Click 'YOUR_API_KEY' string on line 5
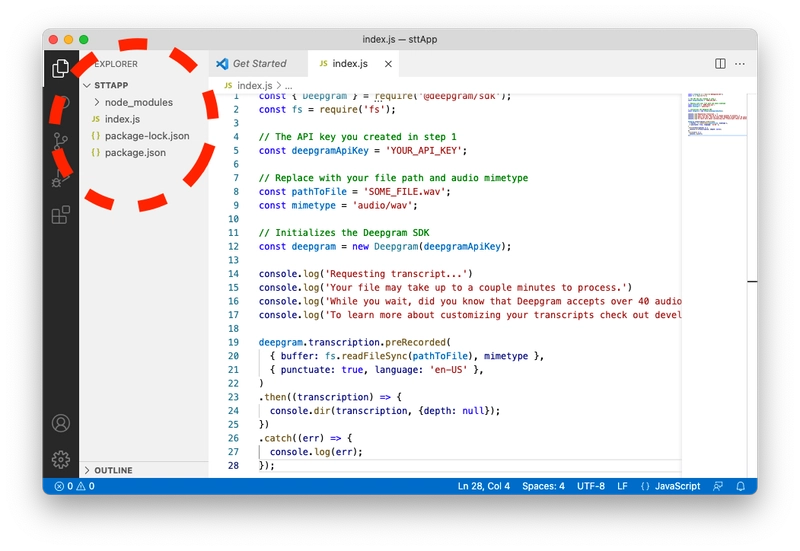 (423, 151)
